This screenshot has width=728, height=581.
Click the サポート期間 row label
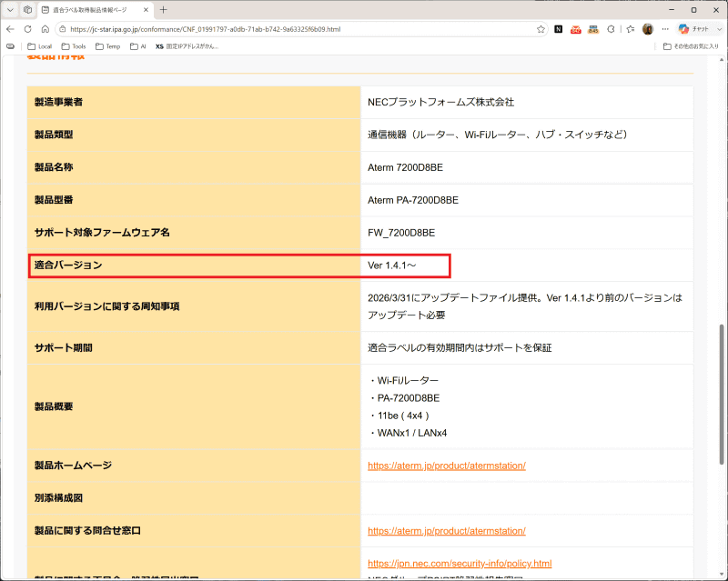(64, 347)
